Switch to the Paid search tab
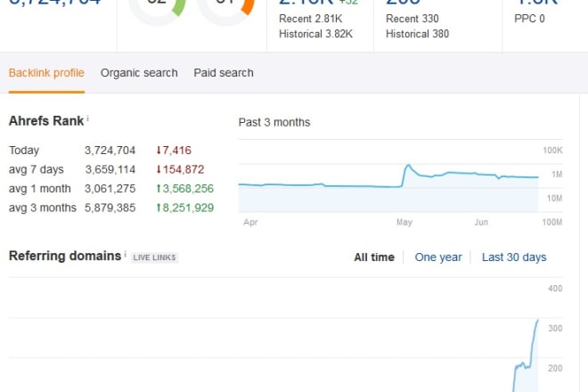588x392 pixels. [x=224, y=73]
